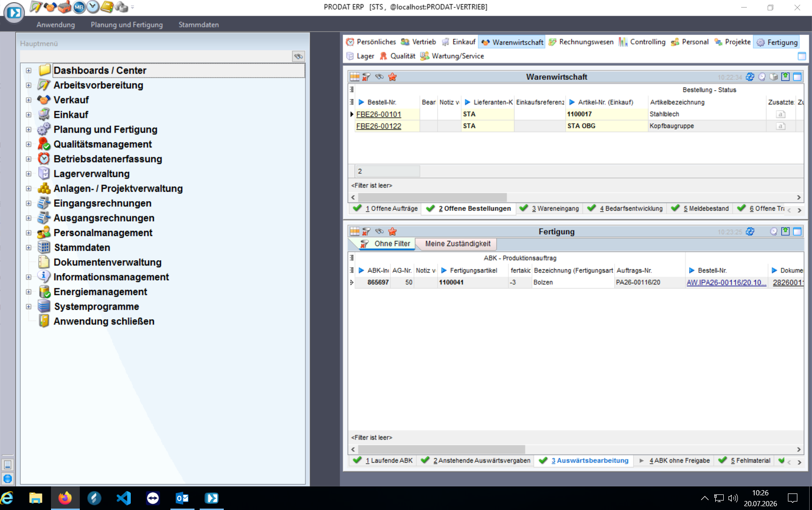This screenshot has height=510, width=812.
Task: Select the Meine Zuständigkeit tab
Action: click(457, 244)
